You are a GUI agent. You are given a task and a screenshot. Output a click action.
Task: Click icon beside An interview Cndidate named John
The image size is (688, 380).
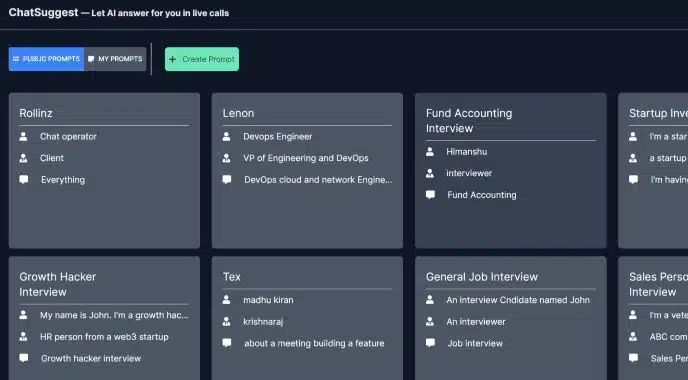[430, 300]
